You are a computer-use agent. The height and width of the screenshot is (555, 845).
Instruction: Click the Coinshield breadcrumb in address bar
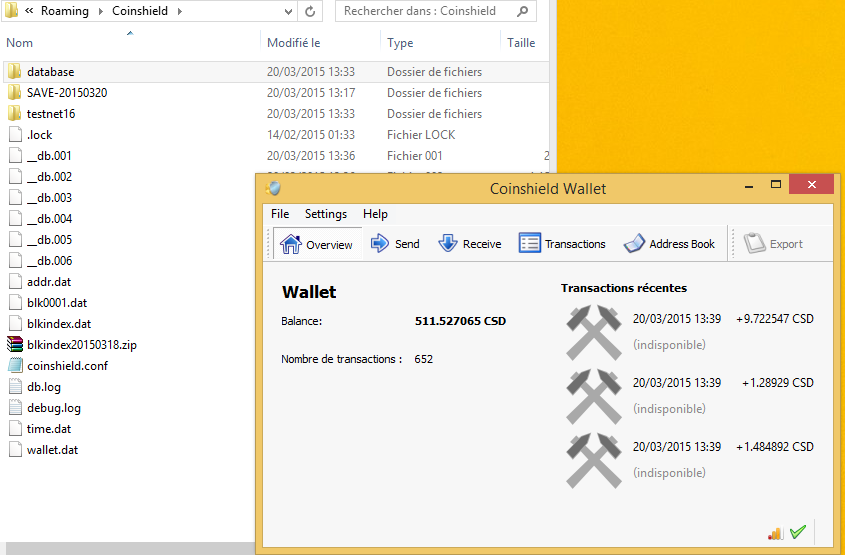(x=140, y=11)
